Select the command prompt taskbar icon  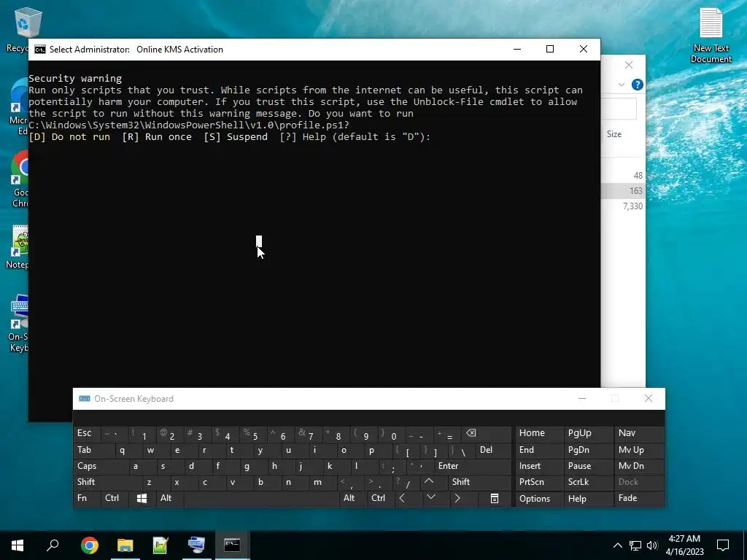coord(233,545)
